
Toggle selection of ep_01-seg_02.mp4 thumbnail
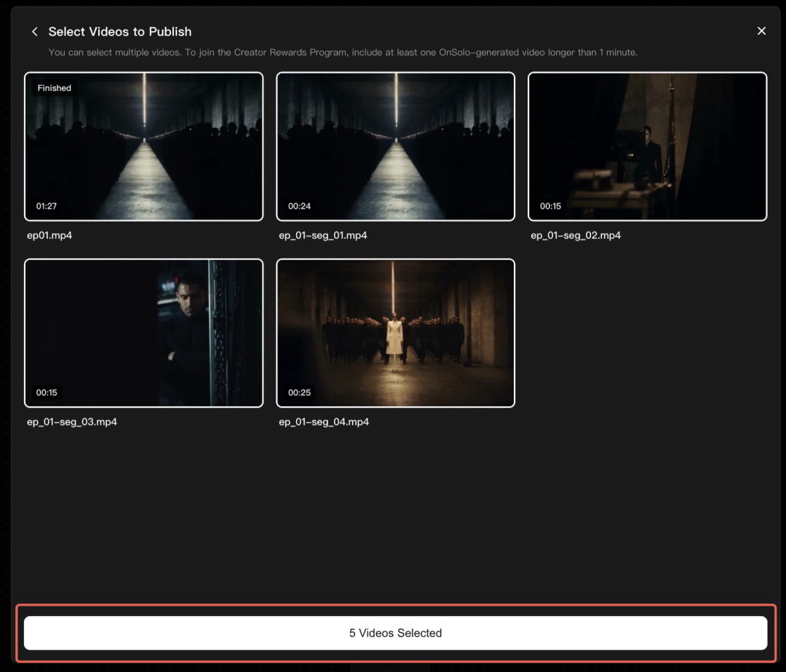pos(647,146)
